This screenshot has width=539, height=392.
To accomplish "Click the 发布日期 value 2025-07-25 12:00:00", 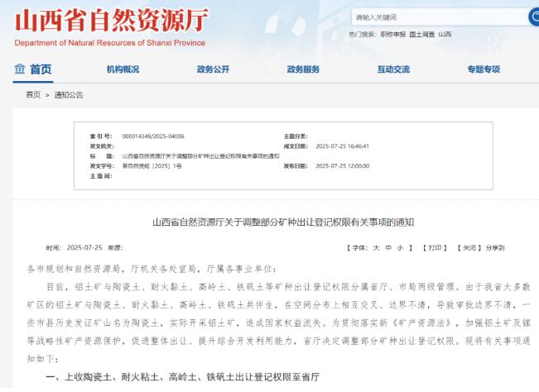I will [x=343, y=166].
